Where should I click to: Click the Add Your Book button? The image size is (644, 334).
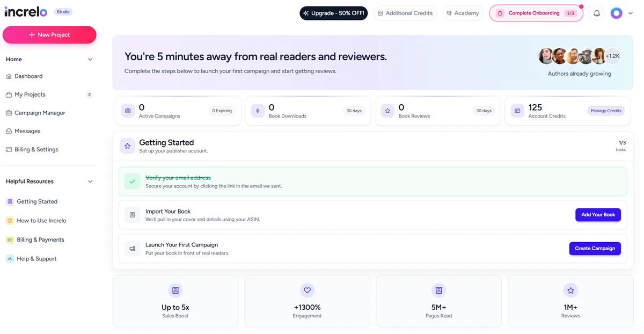click(598, 214)
